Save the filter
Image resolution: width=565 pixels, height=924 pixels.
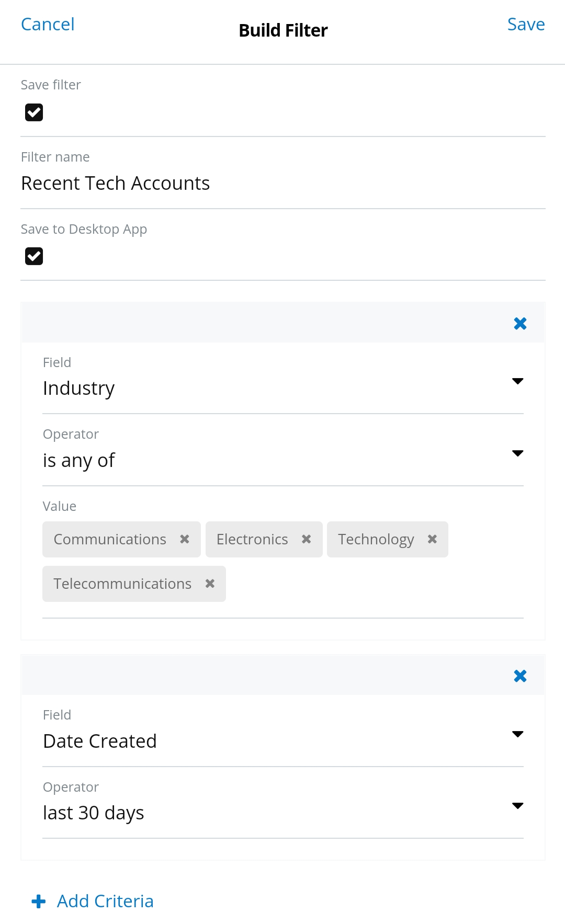coord(526,25)
